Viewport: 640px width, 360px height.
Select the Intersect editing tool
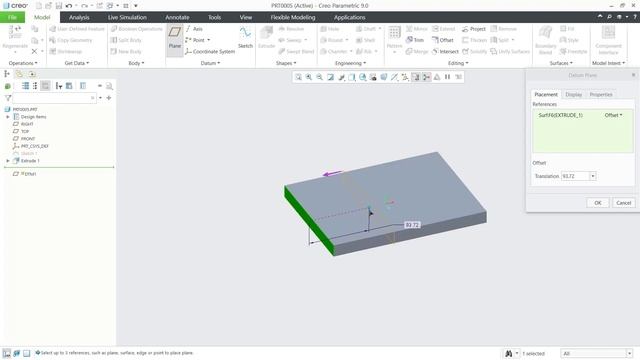445,51
